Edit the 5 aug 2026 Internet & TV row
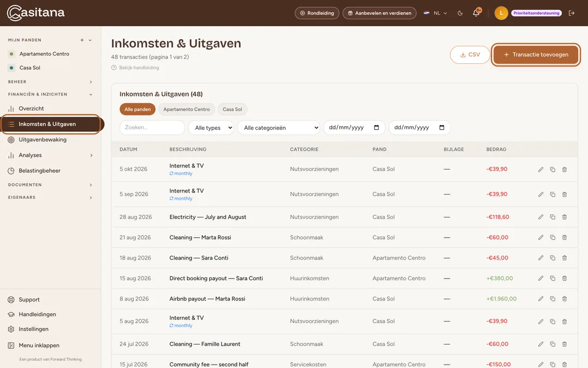 coord(541,322)
